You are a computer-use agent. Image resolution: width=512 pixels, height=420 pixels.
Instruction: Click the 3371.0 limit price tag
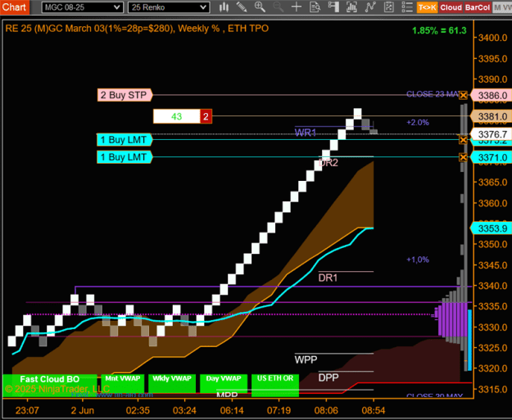pos(491,158)
